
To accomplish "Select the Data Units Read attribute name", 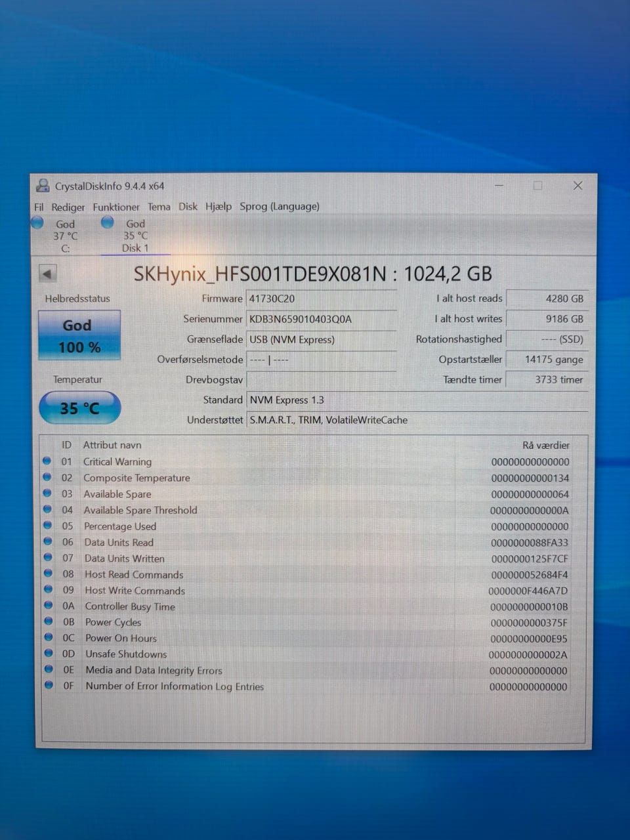I will (x=119, y=543).
